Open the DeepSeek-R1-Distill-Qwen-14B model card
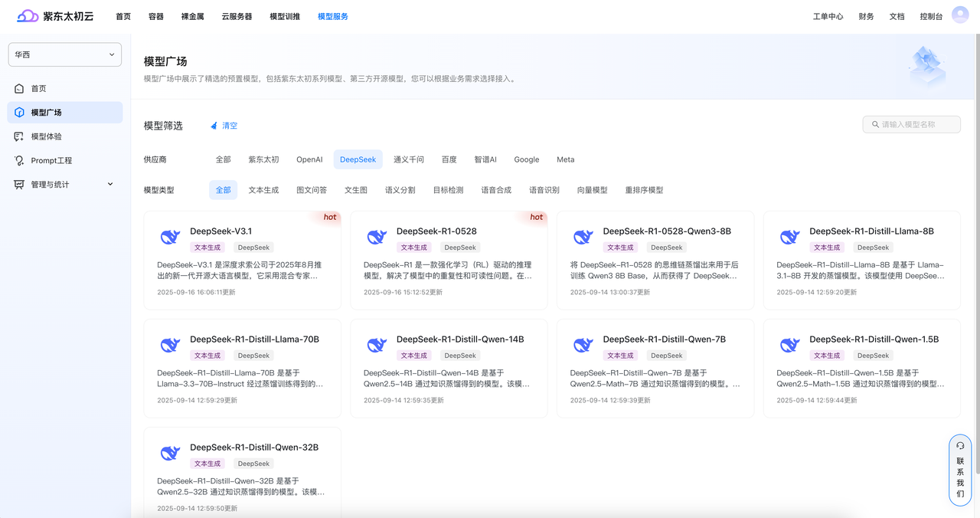 [449, 368]
